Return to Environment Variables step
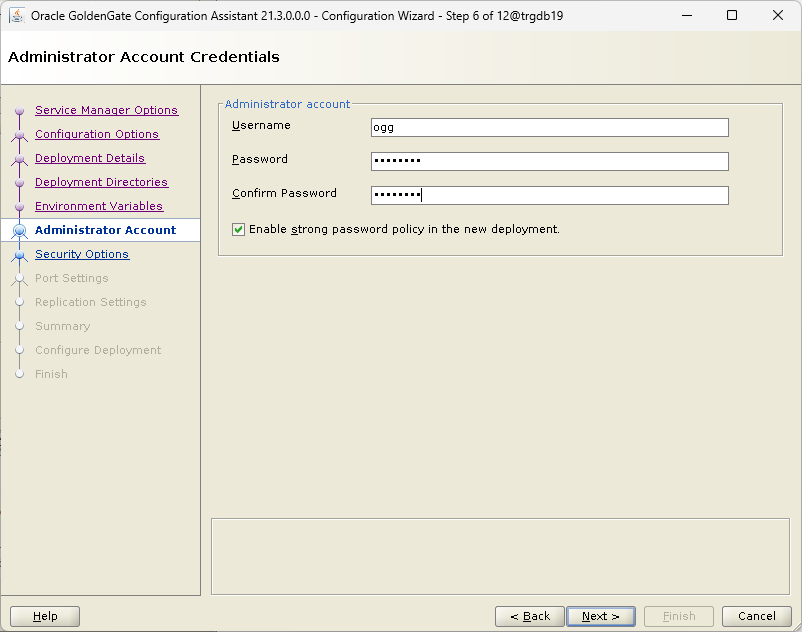 point(99,206)
